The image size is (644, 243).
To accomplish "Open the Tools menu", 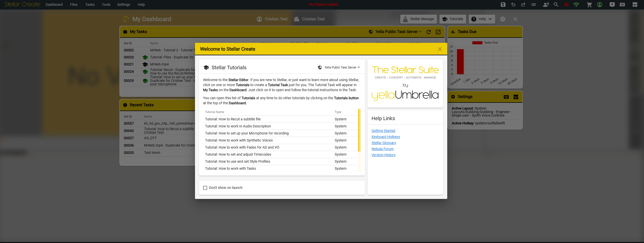I will [x=106, y=5].
